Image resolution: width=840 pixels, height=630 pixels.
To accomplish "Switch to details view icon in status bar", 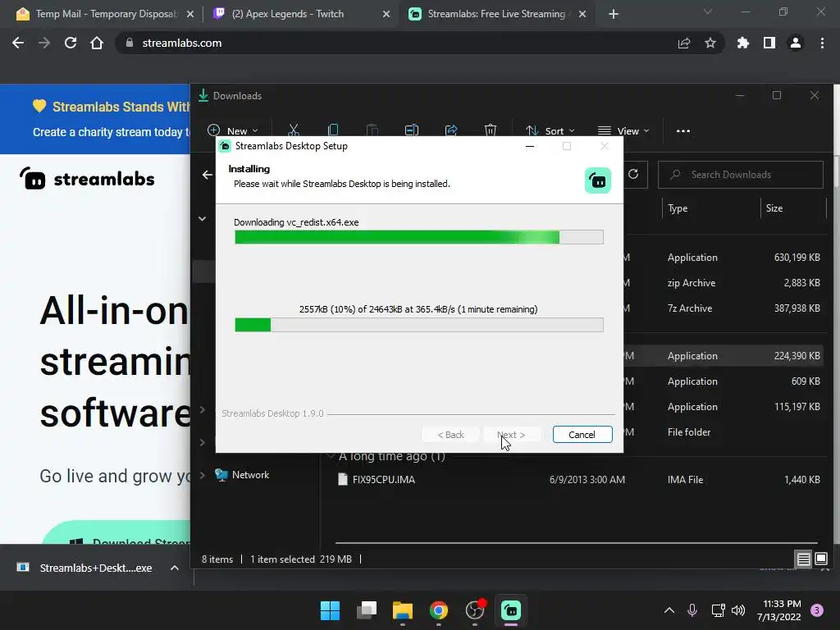I will tap(804, 559).
